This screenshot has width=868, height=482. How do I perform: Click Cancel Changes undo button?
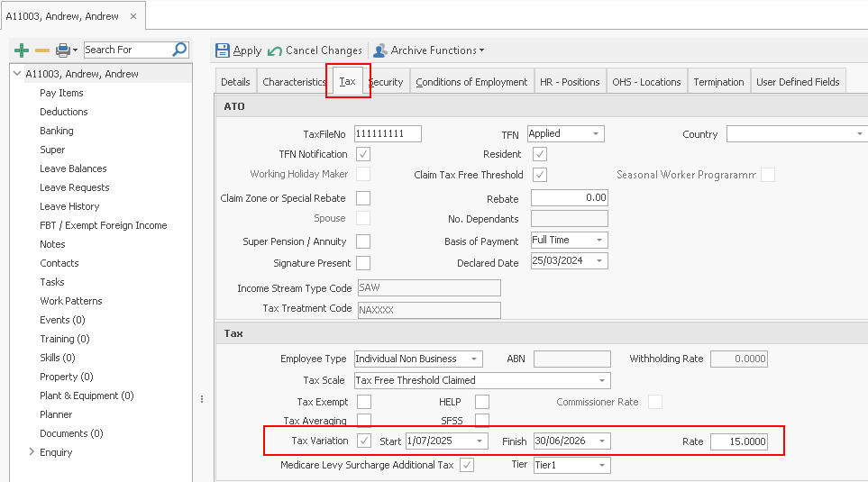[x=315, y=50]
